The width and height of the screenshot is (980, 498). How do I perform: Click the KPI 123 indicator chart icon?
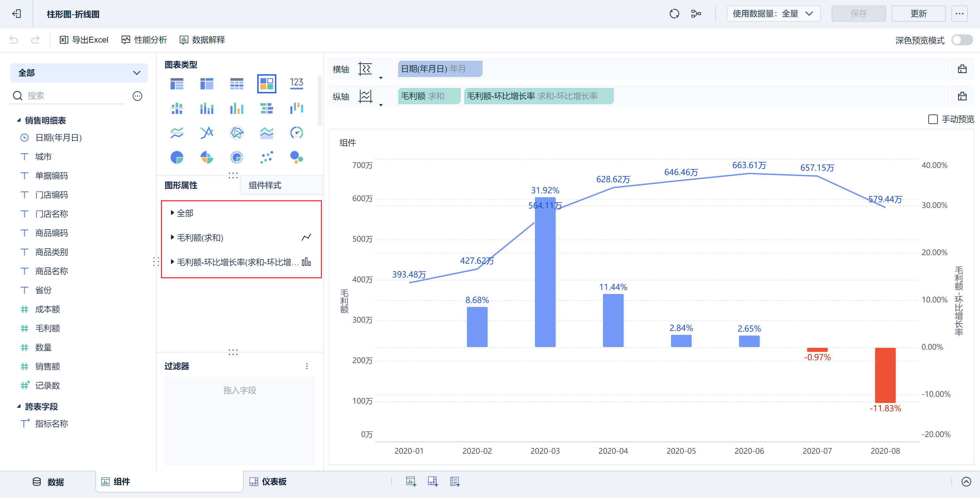[296, 83]
